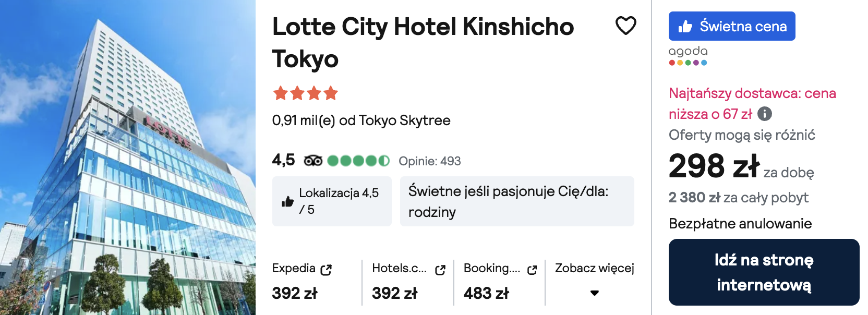Click the Agoda provider logo
This screenshot has width=868, height=315.
coord(688,55)
